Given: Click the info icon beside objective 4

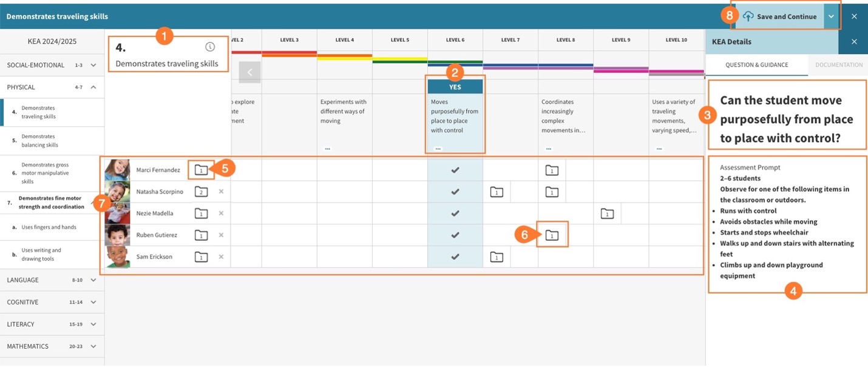Looking at the screenshot, I should [210, 47].
